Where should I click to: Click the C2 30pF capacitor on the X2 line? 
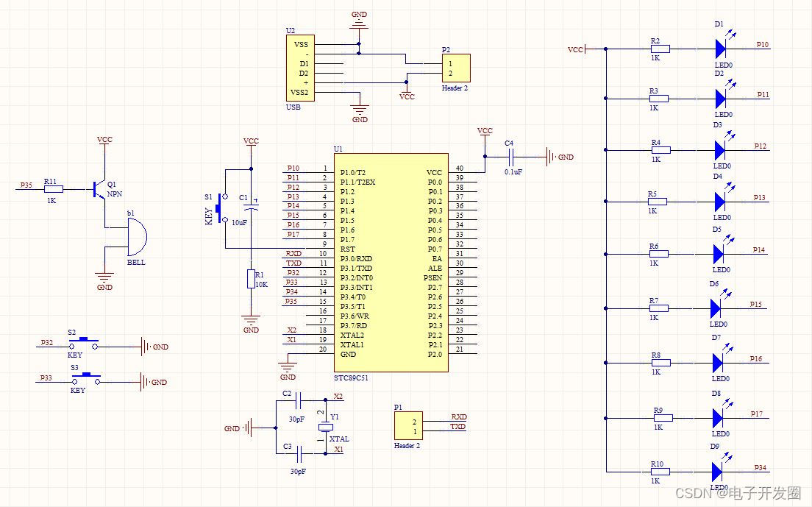tap(298, 400)
